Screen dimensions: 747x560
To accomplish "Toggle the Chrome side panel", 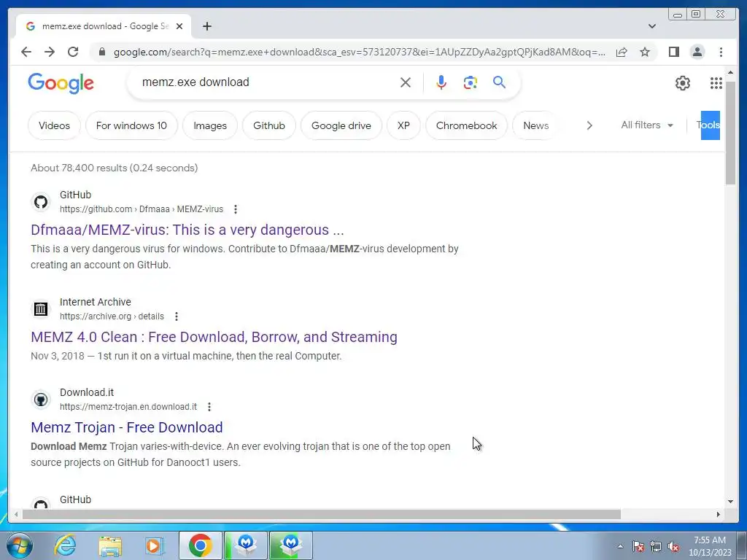I will pos(673,52).
